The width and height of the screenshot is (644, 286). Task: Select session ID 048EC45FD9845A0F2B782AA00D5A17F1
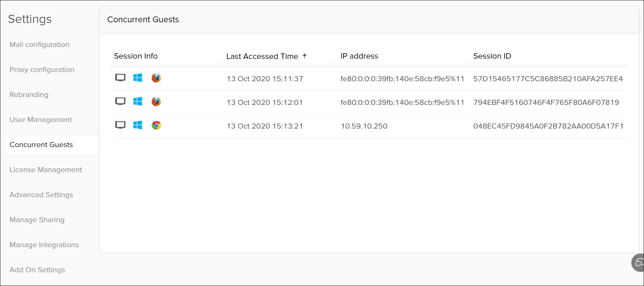tap(548, 126)
